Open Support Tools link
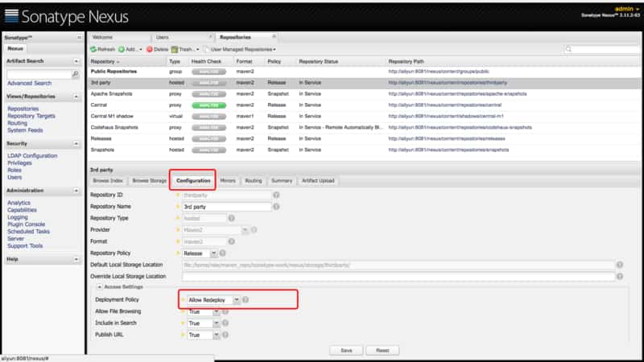The image size is (644, 362). 25,246
